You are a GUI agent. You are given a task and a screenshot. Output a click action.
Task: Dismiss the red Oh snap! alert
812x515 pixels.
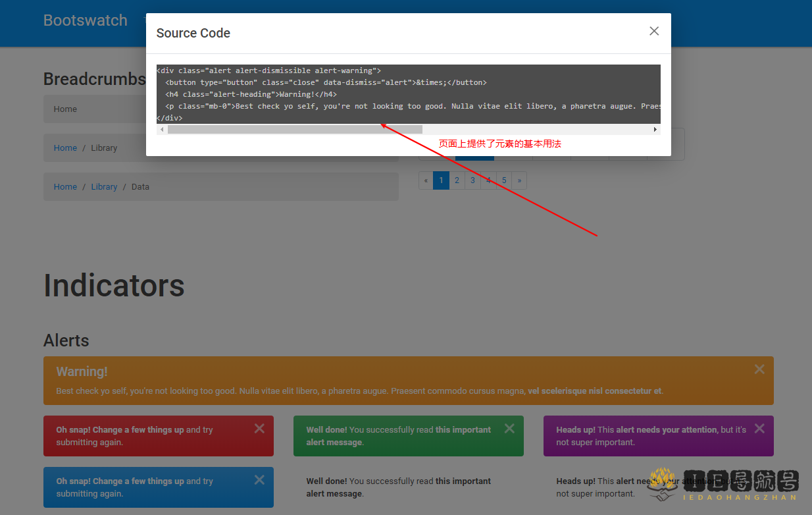(259, 429)
